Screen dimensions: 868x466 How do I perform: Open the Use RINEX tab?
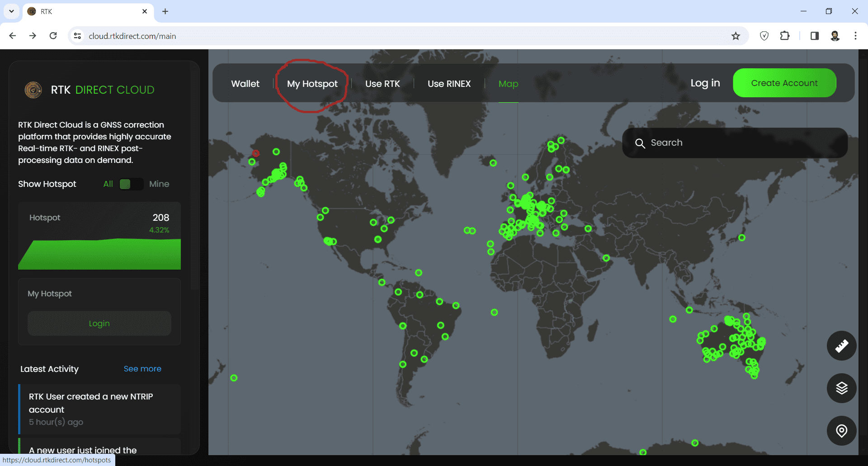pos(449,84)
